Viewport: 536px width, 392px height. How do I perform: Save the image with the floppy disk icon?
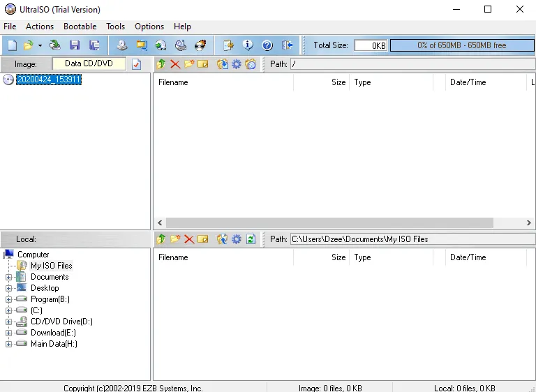pyautogui.click(x=75, y=45)
